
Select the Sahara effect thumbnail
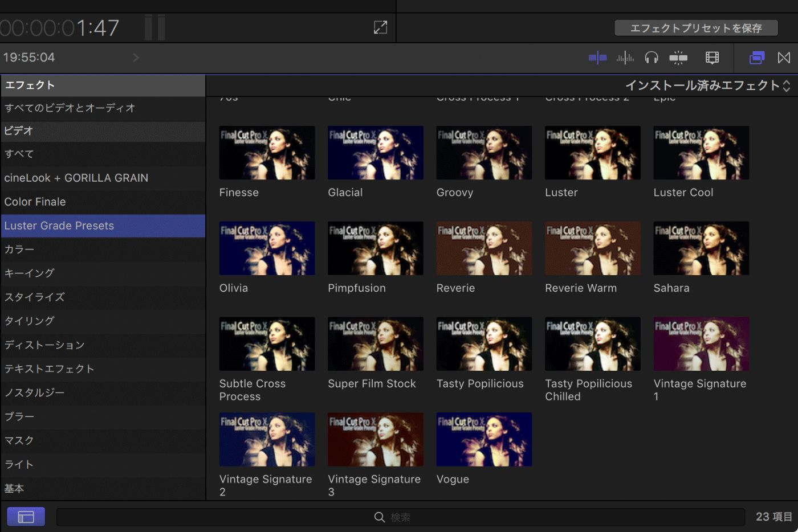coord(701,248)
